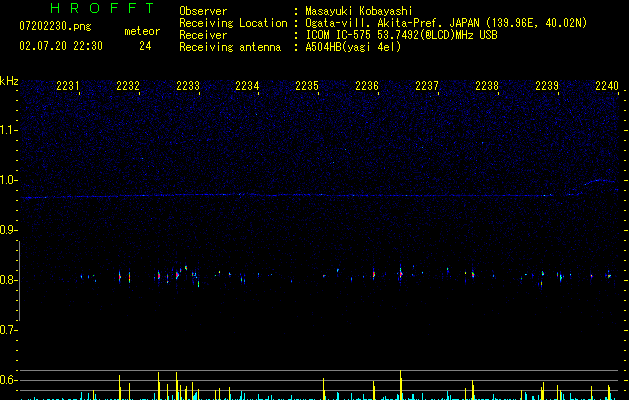Image resolution: width=629 pixels, height=400 pixels.
Task: Click observer name Masayuki Kobayashi
Action: pos(359,11)
